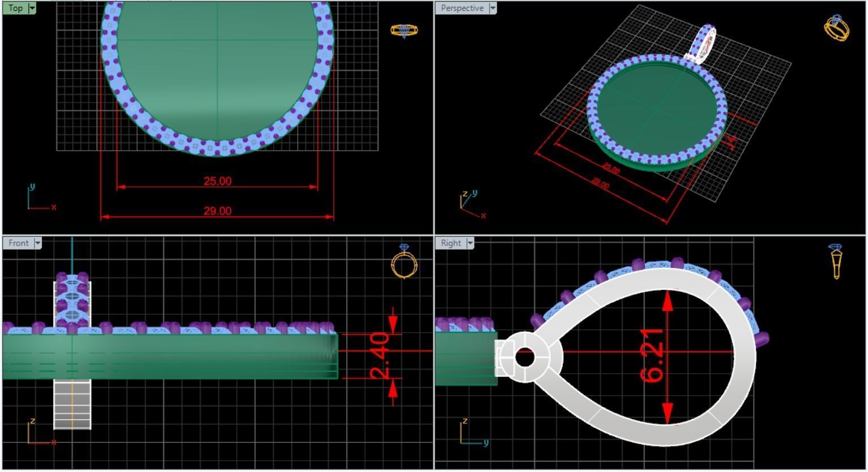This screenshot has width=868, height=472.
Task: Select the 2.40 dimension in Front viewport
Action: 379,355
